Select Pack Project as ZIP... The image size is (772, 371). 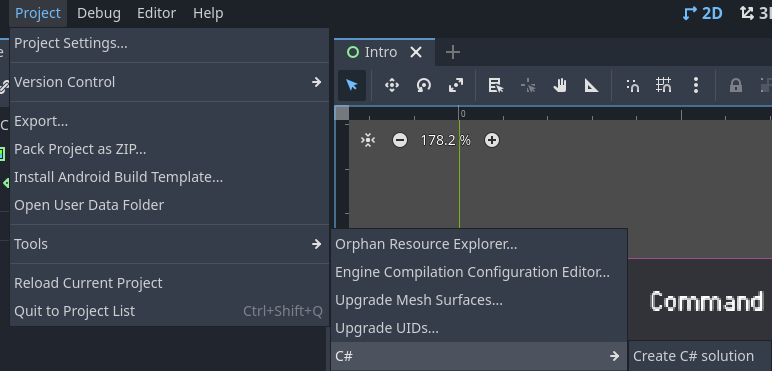[169, 149]
